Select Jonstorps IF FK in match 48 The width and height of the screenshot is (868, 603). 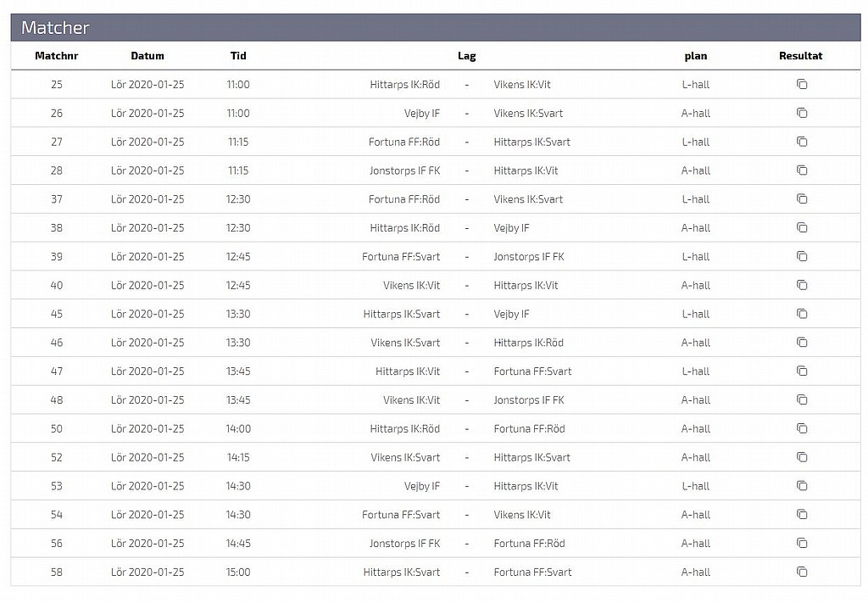click(x=529, y=400)
